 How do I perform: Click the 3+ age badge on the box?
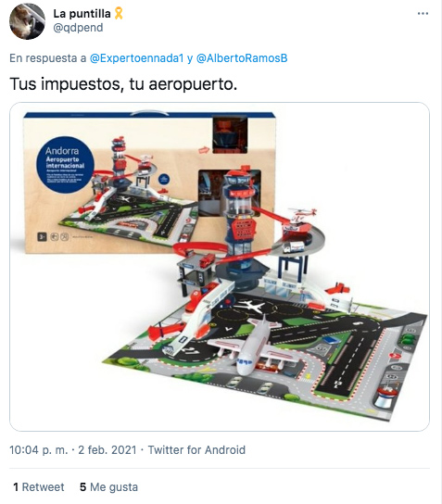(x=42, y=237)
